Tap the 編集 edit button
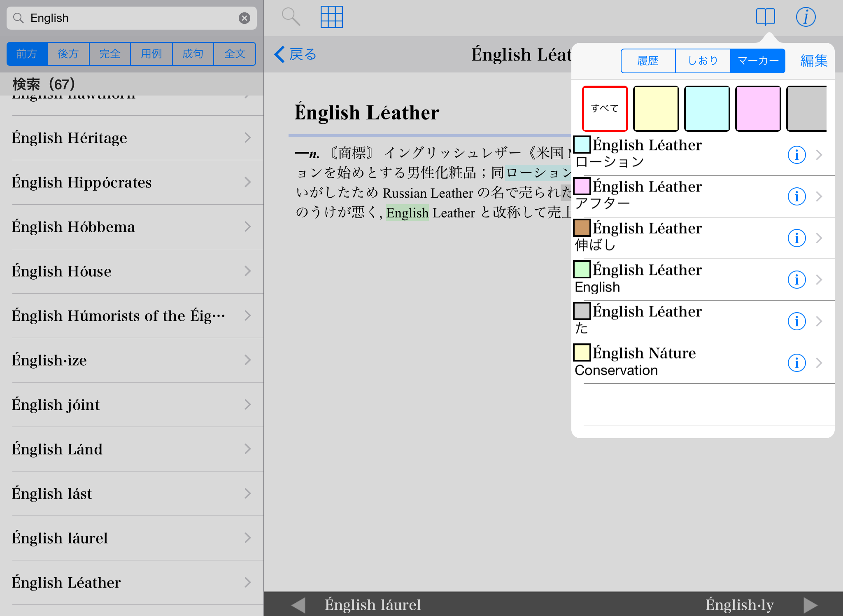The image size is (843, 616). [x=813, y=61]
